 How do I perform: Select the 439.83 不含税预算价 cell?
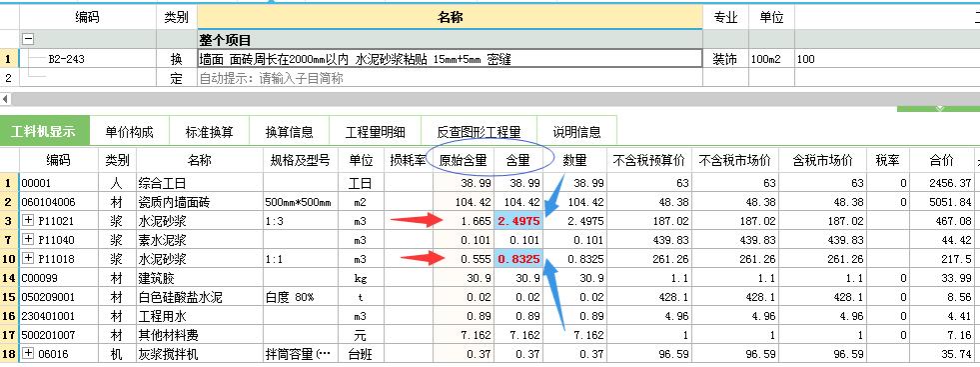(x=648, y=240)
